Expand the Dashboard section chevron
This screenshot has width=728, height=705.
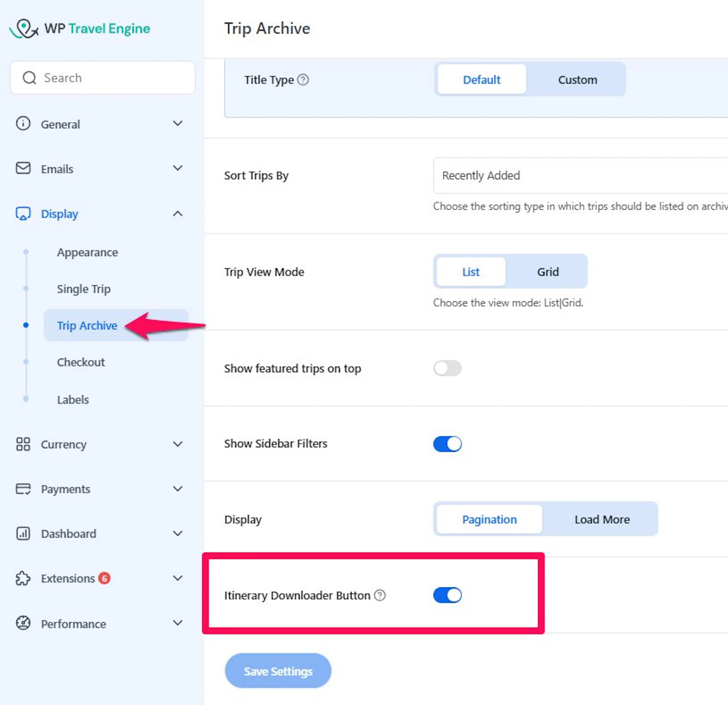pos(178,533)
